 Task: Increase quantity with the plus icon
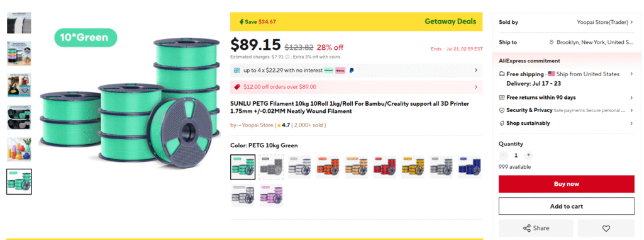pyautogui.click(x=528, y=155)
